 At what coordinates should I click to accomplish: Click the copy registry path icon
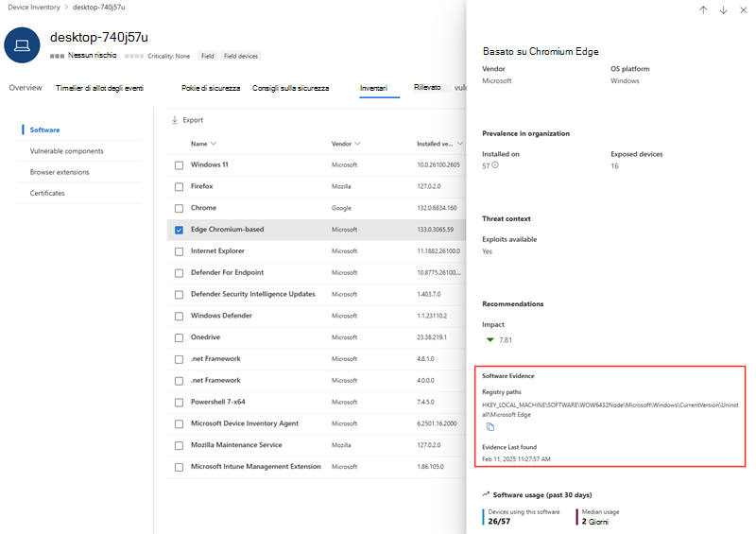tap(490, 427)
